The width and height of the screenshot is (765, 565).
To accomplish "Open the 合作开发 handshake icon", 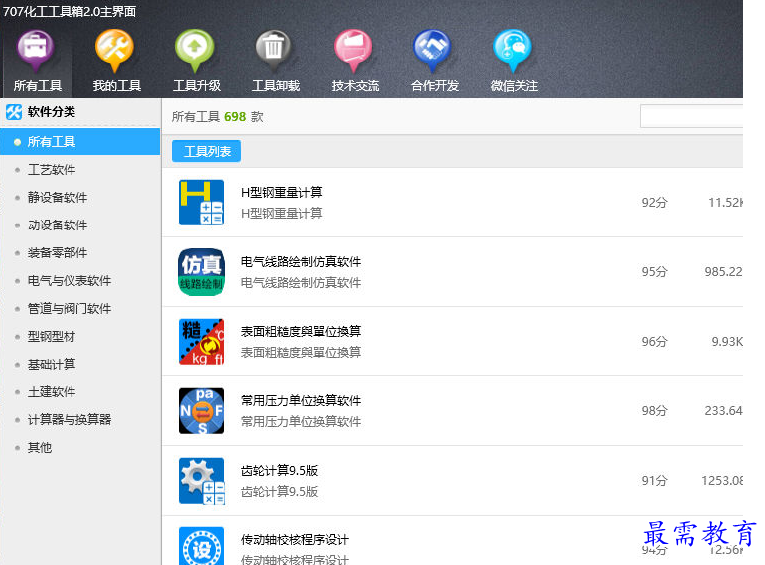I will point(432,49).
